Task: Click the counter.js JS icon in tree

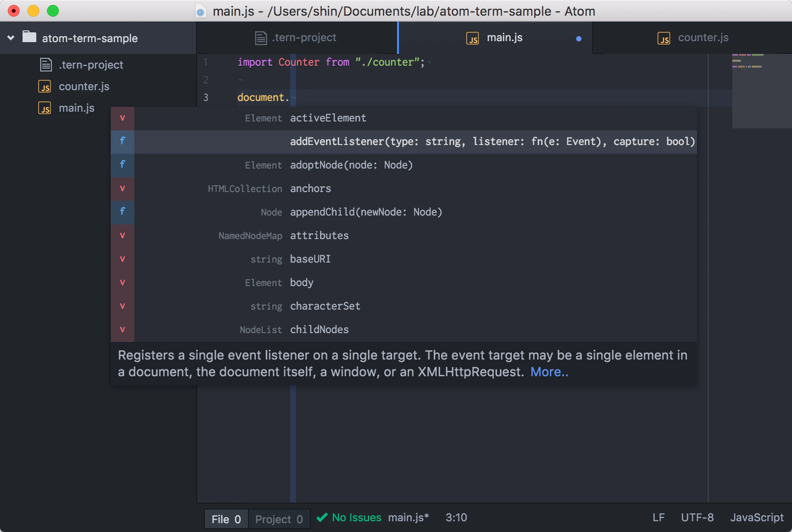Action: [x=45, y=87]
